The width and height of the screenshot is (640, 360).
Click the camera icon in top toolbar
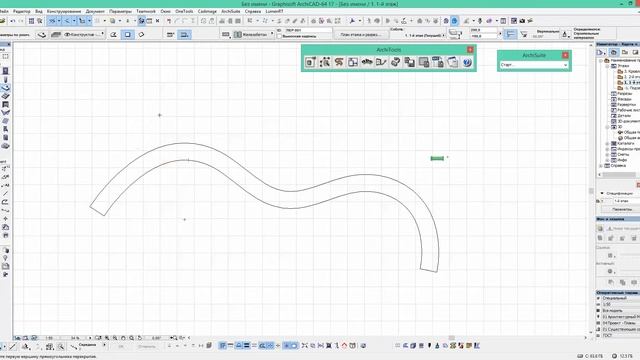coord(522,21)
